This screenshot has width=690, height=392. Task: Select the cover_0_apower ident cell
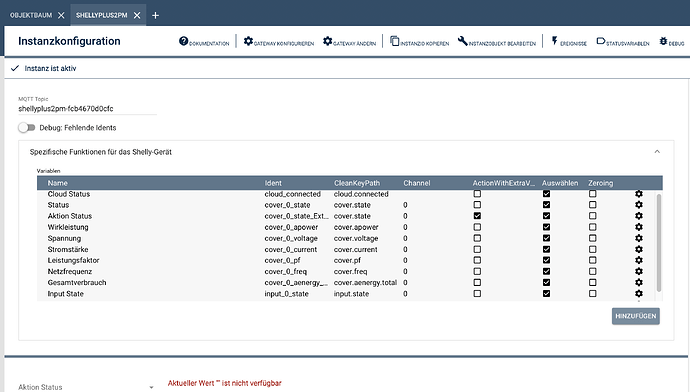click(x=291, y=227)
